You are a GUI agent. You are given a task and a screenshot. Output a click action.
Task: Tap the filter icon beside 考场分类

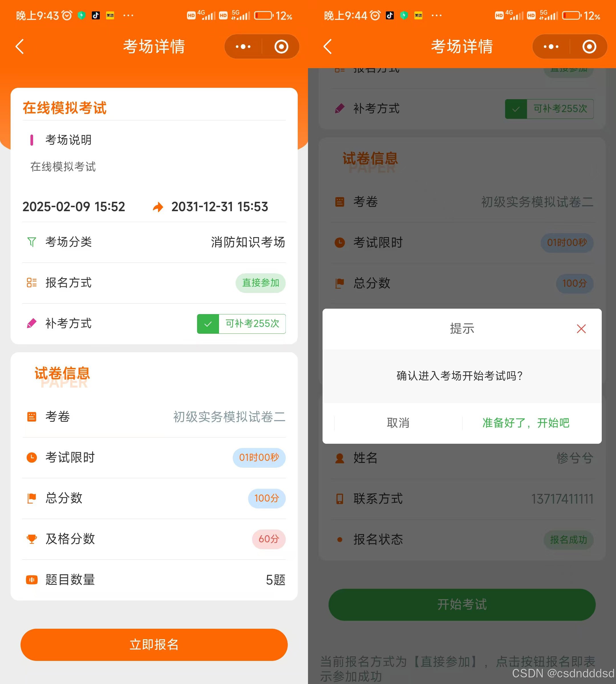[x=31, y=242]
